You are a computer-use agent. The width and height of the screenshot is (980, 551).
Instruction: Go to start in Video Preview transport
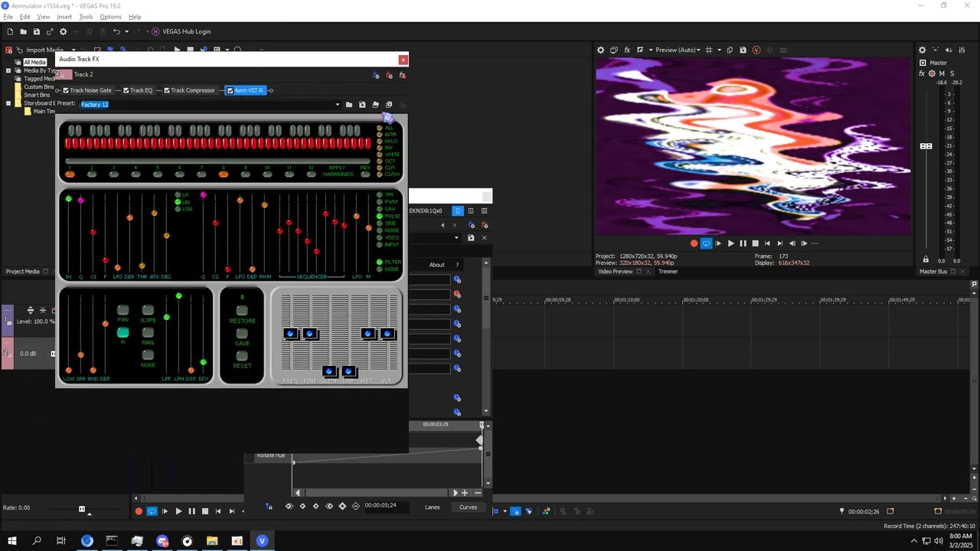[x=767, y=243]
